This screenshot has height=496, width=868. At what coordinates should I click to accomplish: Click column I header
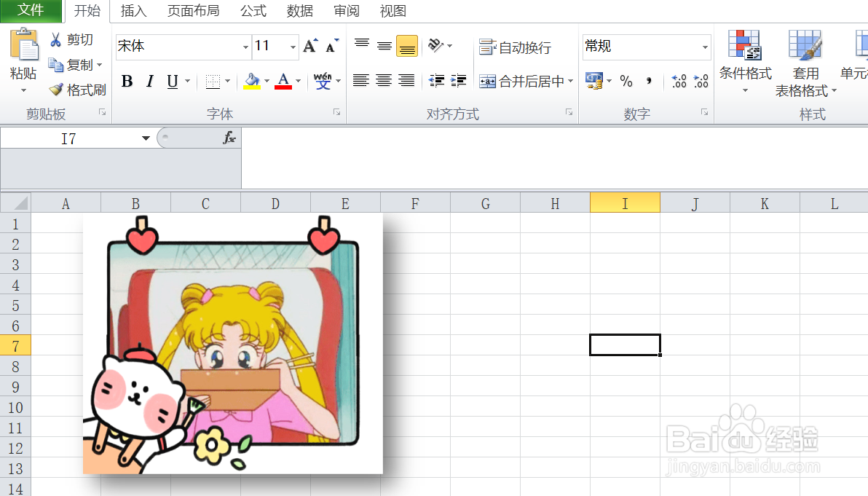pyautogui.click(x=625, y=203)
